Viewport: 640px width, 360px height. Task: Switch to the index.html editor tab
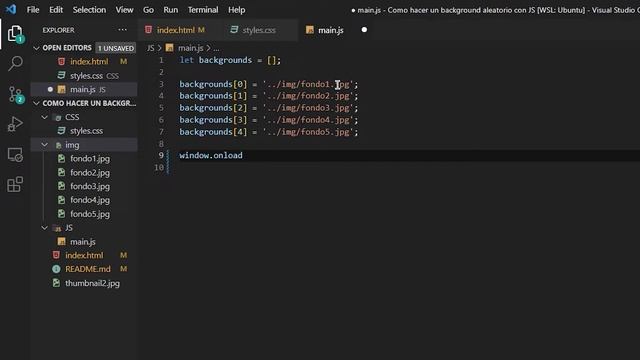click(x=176, y=30)
